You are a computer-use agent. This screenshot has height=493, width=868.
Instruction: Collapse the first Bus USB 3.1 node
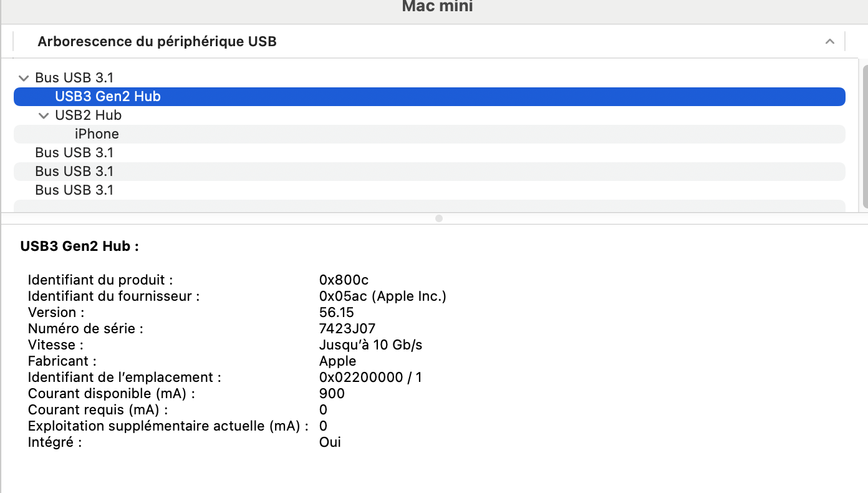point(24,78)
